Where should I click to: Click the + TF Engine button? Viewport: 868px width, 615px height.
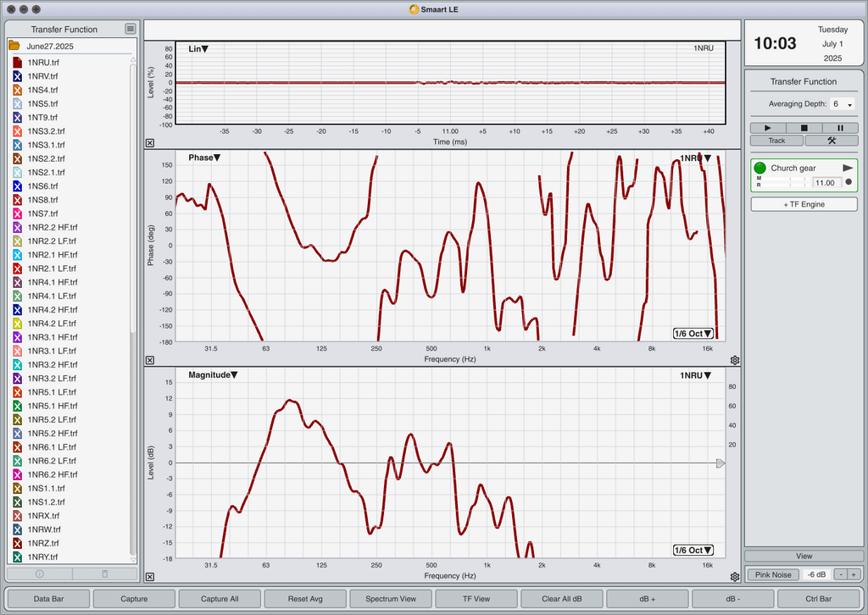(x=804, y=204)
